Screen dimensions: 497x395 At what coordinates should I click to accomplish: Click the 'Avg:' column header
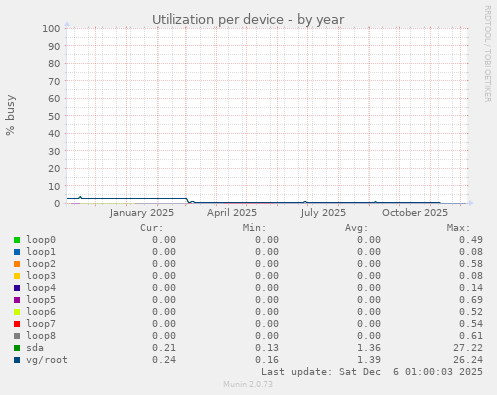point(357,228)
